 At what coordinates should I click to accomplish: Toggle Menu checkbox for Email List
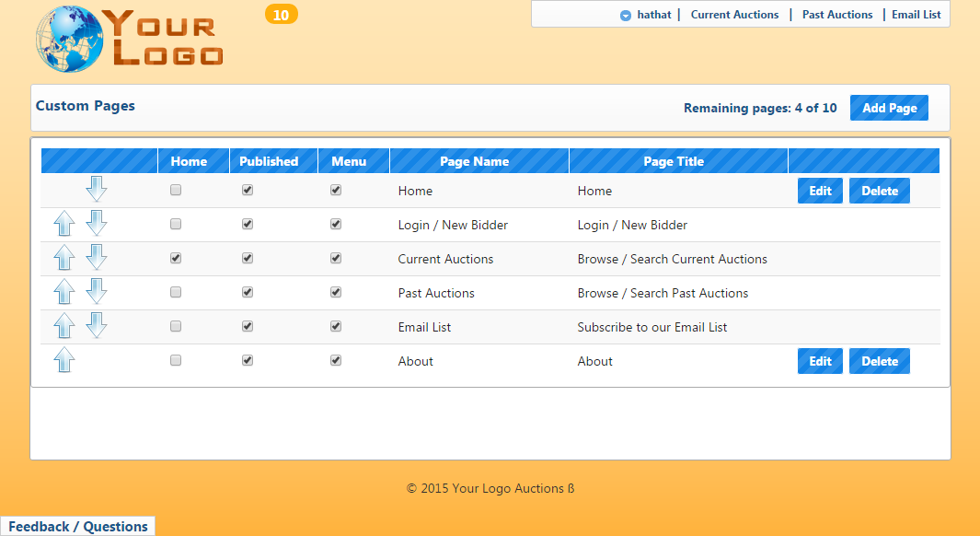[336, 326]
